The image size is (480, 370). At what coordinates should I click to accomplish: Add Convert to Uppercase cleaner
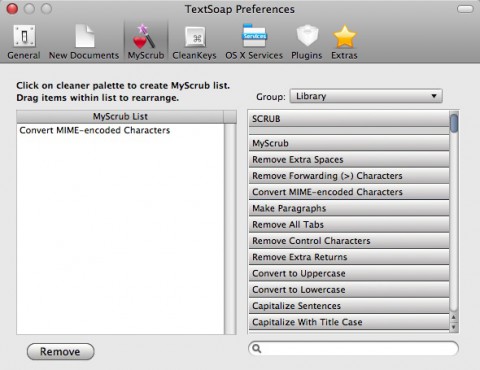coord(349,273)
